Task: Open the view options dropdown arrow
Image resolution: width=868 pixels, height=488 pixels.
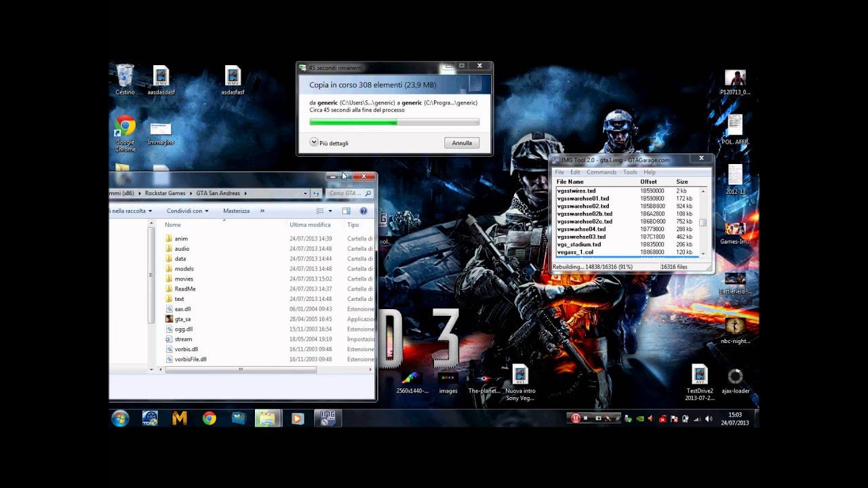Action: pyautogui.click(x=330, y=211)
